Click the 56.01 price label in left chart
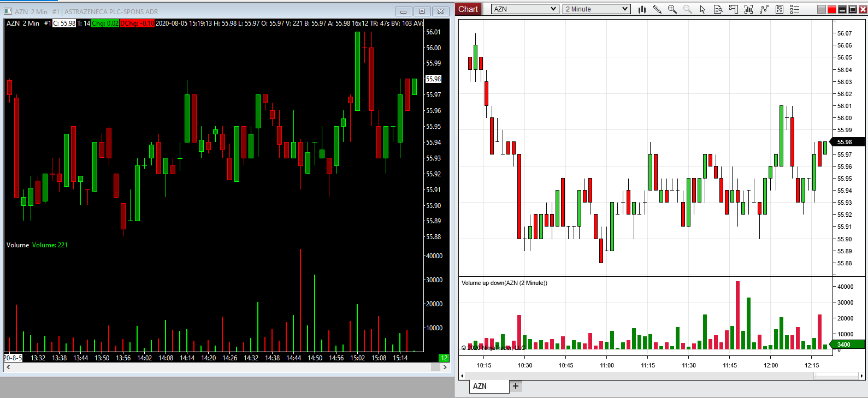This screenshot has height=398, width=868. pos(433,32)
